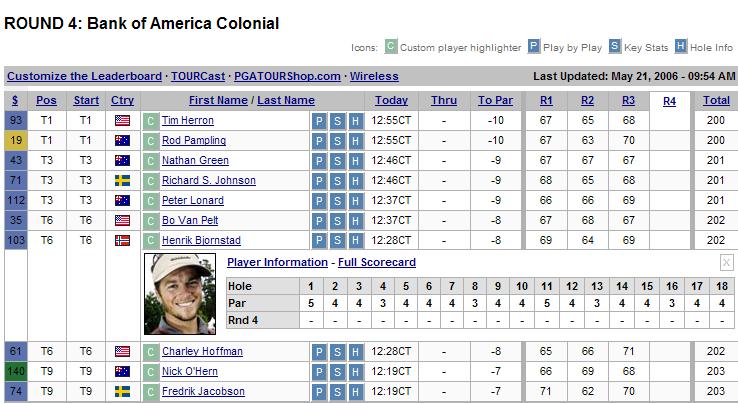Open Play by Play for Peter Lonard
This screenshot has width=738, height=403.
(319, 201)
